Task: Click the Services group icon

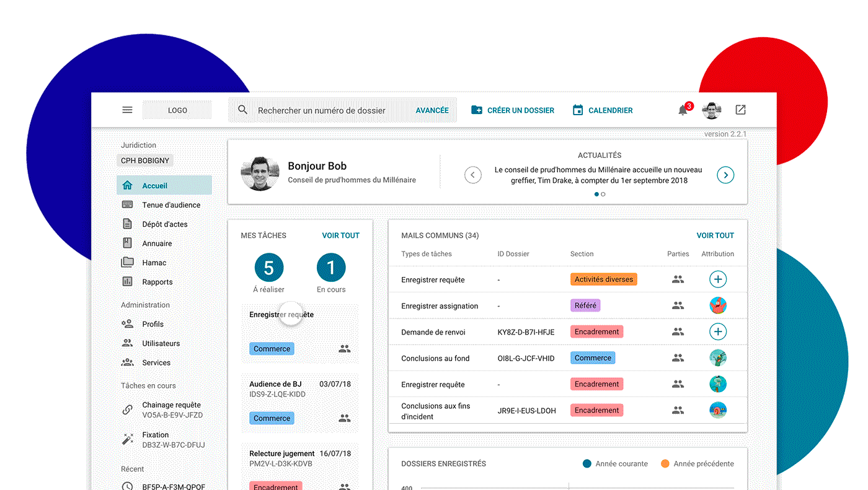Action: pyautogui.click(x=127, y=362)
